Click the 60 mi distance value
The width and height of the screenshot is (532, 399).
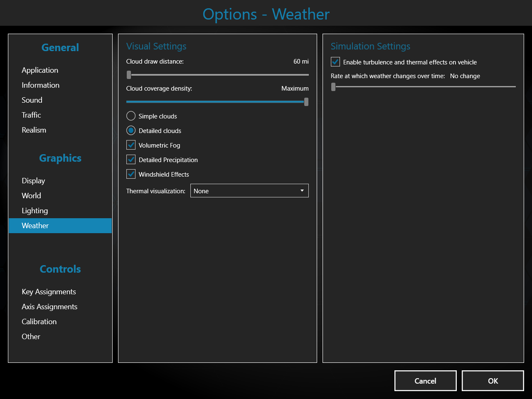click(x=301, y=62)
